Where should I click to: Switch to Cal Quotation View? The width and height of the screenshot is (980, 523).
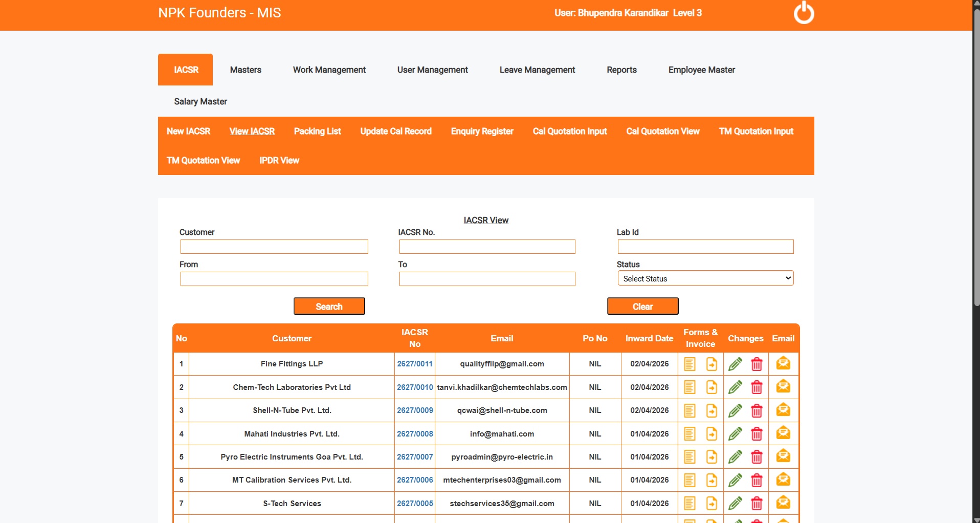tap(662, 131)
